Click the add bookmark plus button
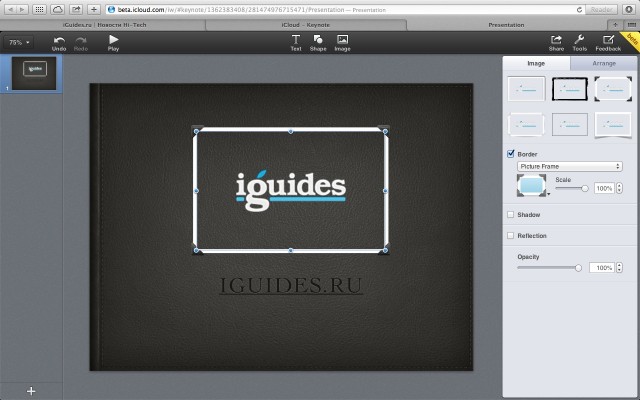This screenshot has width=640, height=400. [x=94, y=9]
